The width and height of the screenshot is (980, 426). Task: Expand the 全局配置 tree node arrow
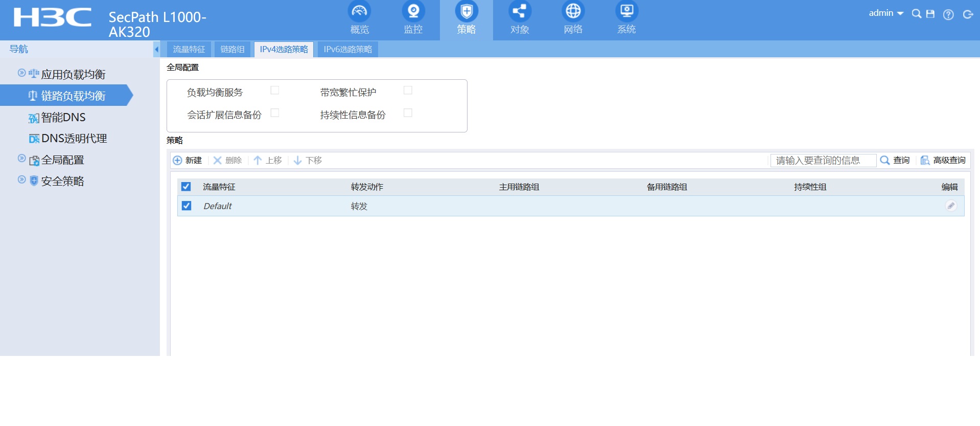pyautogui.click(x=21, y=158)
